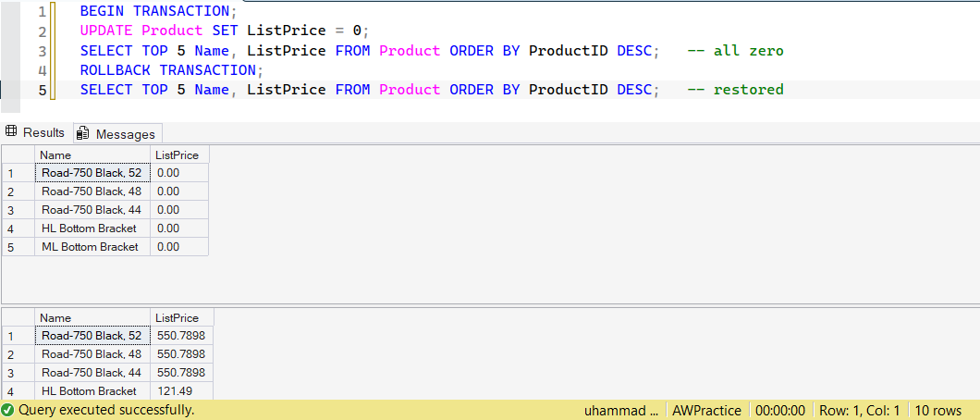Click 'HL Bottom Bracket' in first result grid
This screenshot has width=980, height=420.
pos(92,229)
